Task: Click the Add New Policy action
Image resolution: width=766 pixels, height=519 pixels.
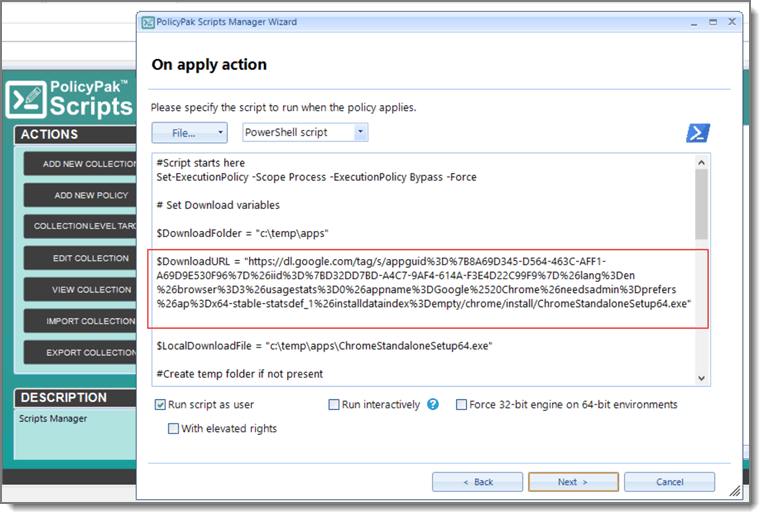Action: (x=81, y=195)
